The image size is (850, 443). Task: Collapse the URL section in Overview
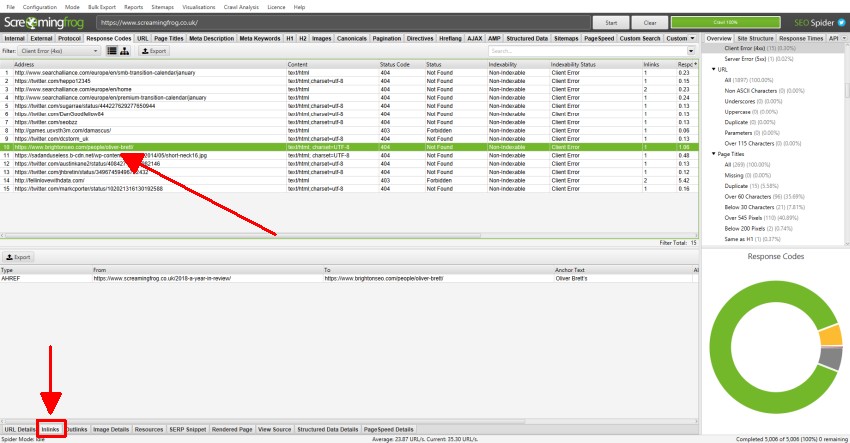[x=713, y=69]
